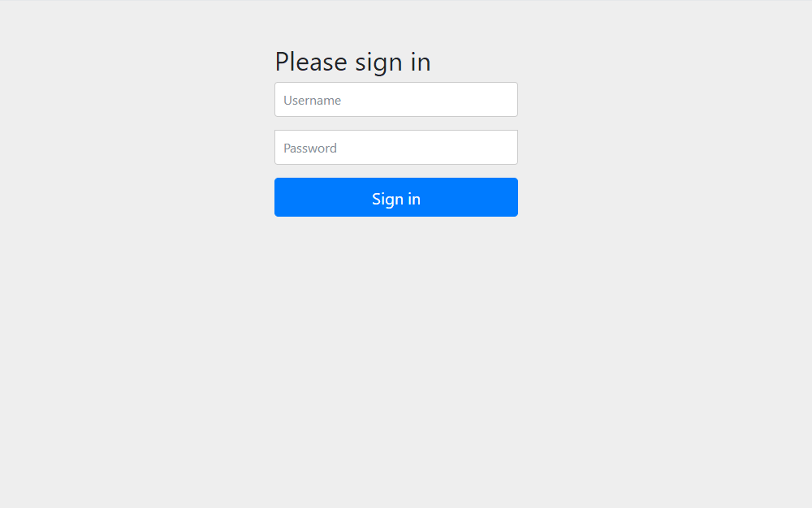
Task: Click the blue Sign in button
Action: coord(396,197)
